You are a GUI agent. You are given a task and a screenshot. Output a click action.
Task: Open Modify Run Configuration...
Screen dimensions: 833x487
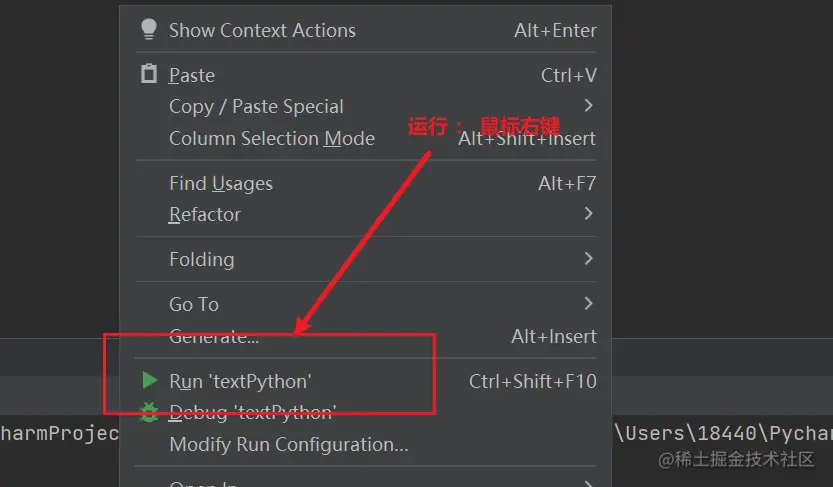pos(289,444)
